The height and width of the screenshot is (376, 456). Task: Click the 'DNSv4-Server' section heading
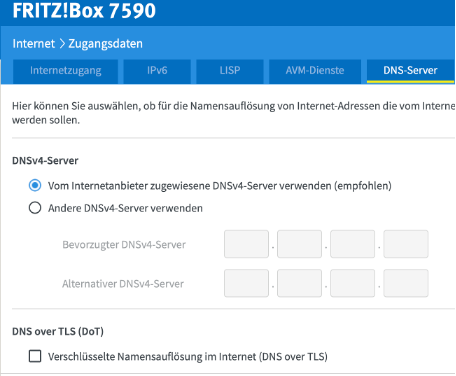point(45,161)
